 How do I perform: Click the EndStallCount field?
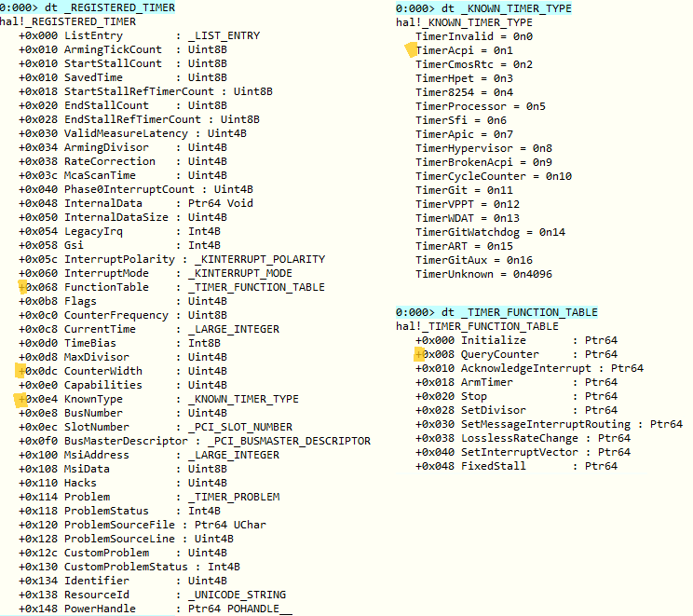(x=123, y=105)
